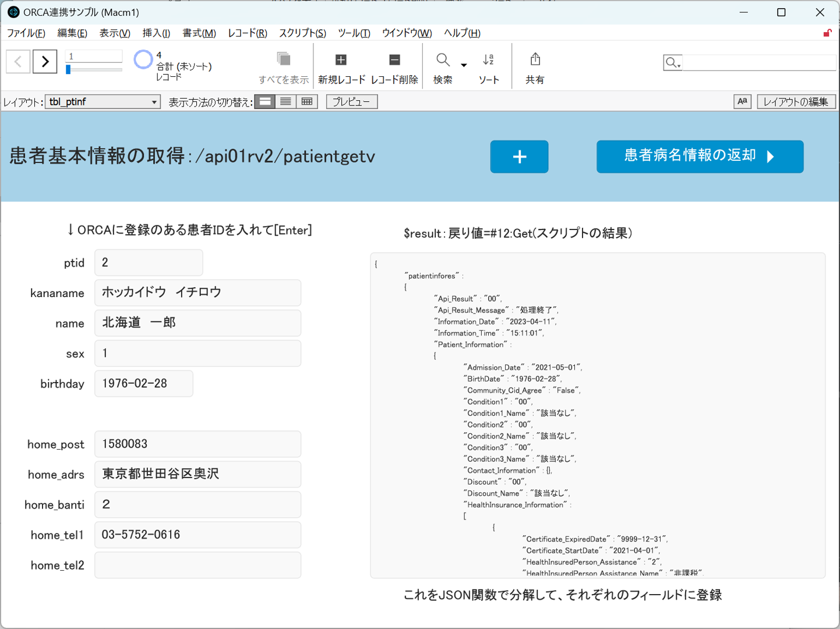
Task: Open the 検索 dropdown arrow
Action: coord(464,65)
